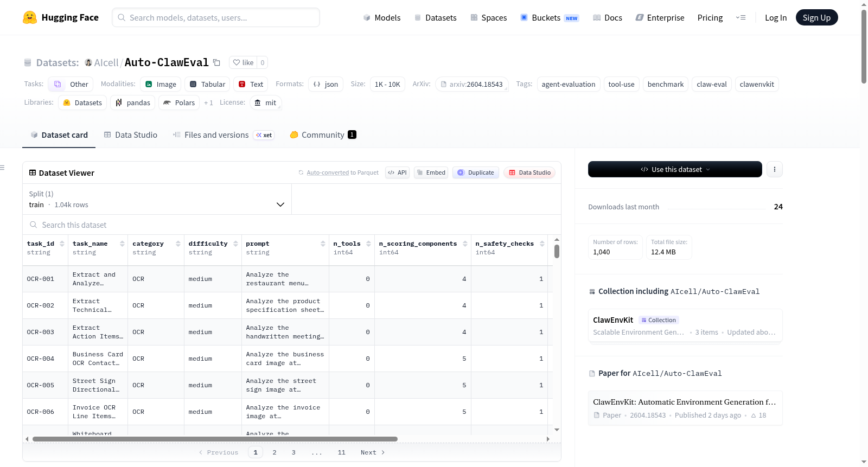The height and width of the screenshot is (467, 868).
Task: Click the OCR-004 task_id cell
Action: (x=46, y=359)
